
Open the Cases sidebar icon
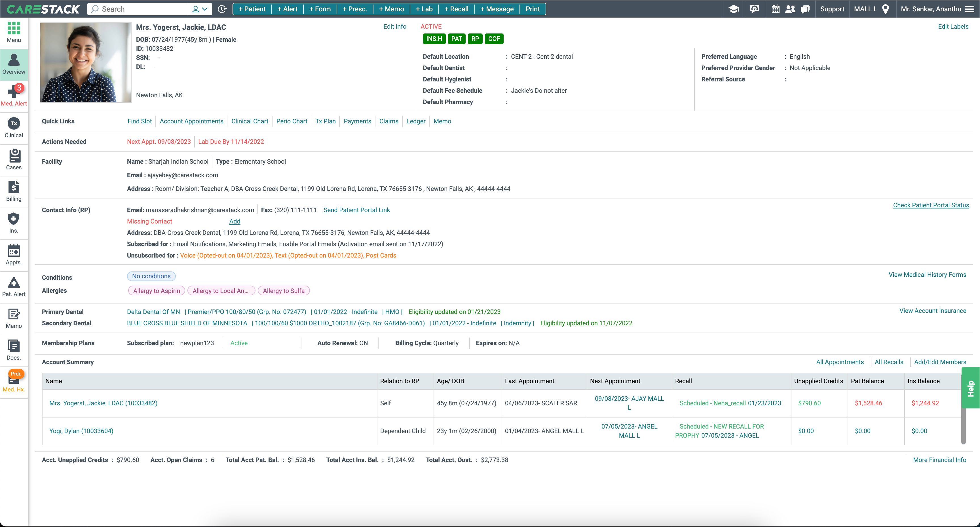pos(14,160)
